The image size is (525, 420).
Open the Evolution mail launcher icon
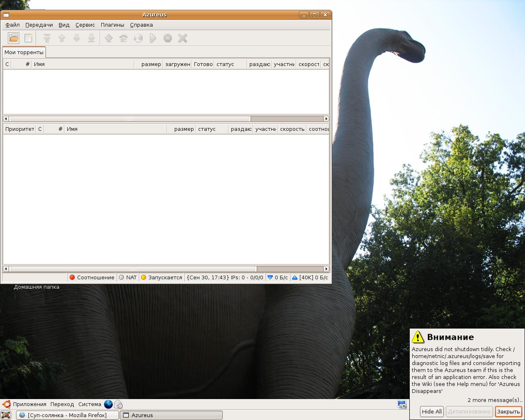pyautogui.click(x=118, y=404)
